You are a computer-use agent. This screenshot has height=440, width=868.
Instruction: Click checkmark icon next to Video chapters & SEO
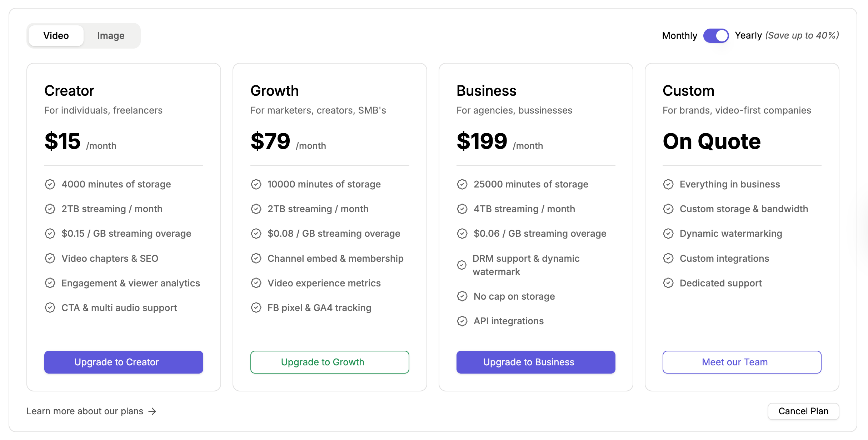coord(50,258)
